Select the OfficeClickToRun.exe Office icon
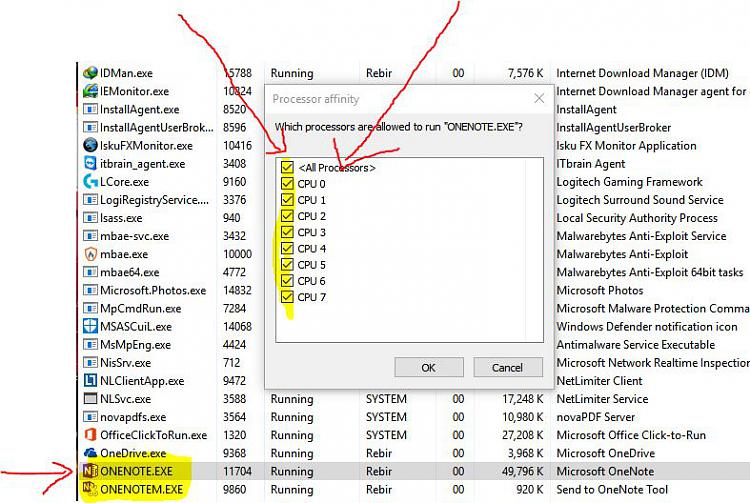Image resolution: width=750 pixels, height=503 pixels. coord(90,435)
